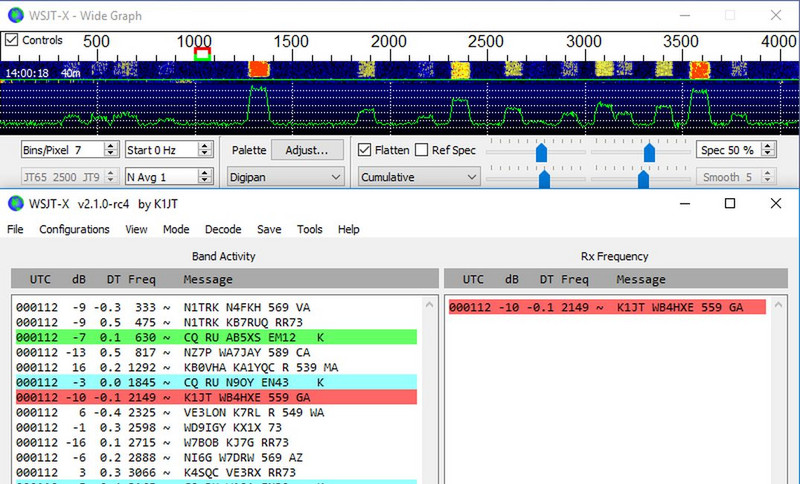Click the Adjust... palette button
The image size is (800, 484).
coord(307,150)
